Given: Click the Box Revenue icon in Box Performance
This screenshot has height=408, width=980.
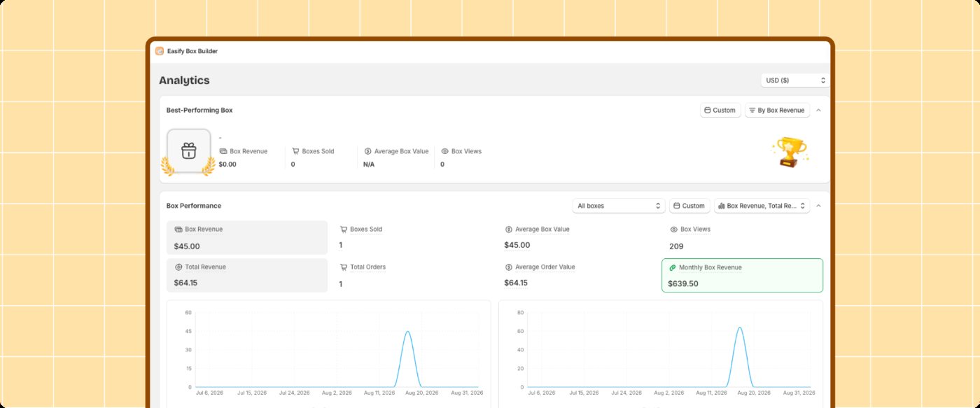Looking at the screenshot, I should pyautogui.click(x=178, y=230).
